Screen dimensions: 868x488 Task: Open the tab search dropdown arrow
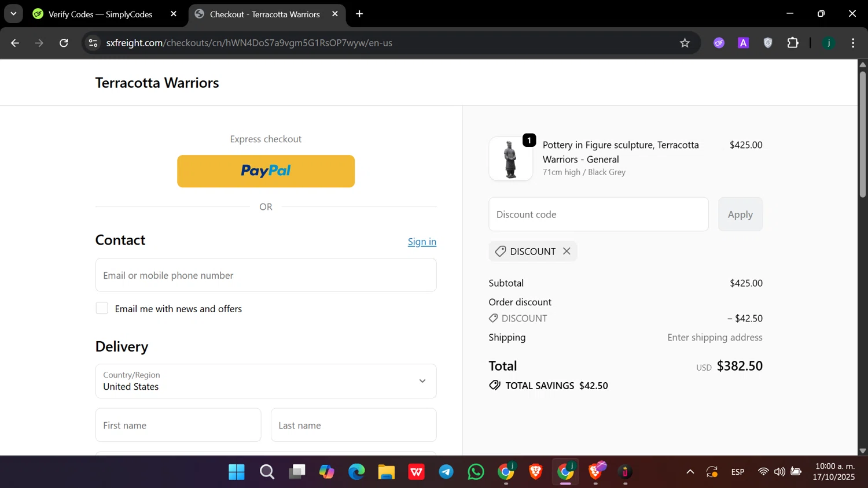[13, 14]
